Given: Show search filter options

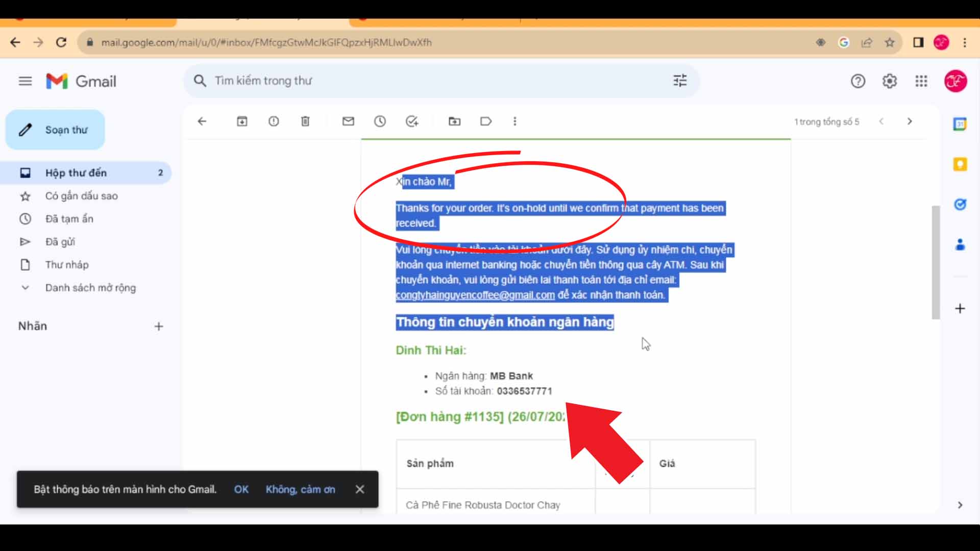Looking at the screenshot, I should [680, 81].
